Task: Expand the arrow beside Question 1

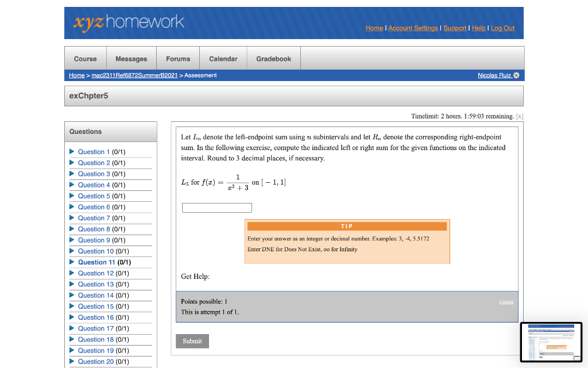Action: (72, 152)
